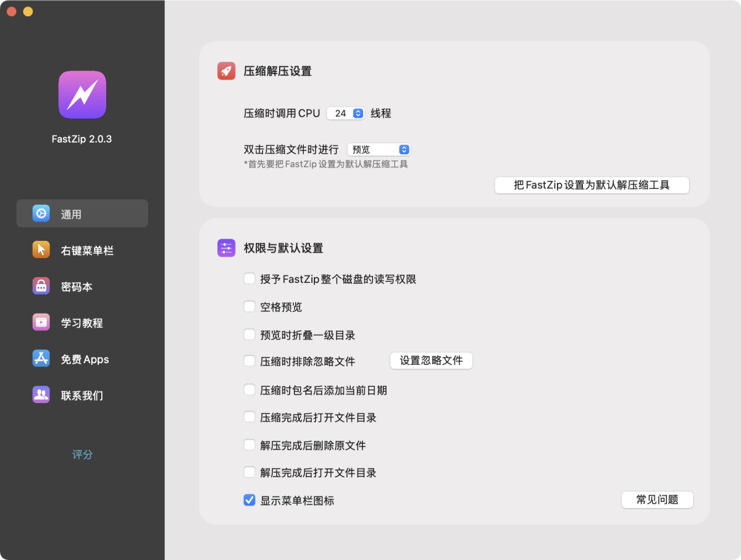The height and width of the screenshot is (560, 741).
Task: Click the red rocket icon of 压缩解压设置
Action: [x=227, y=71]
